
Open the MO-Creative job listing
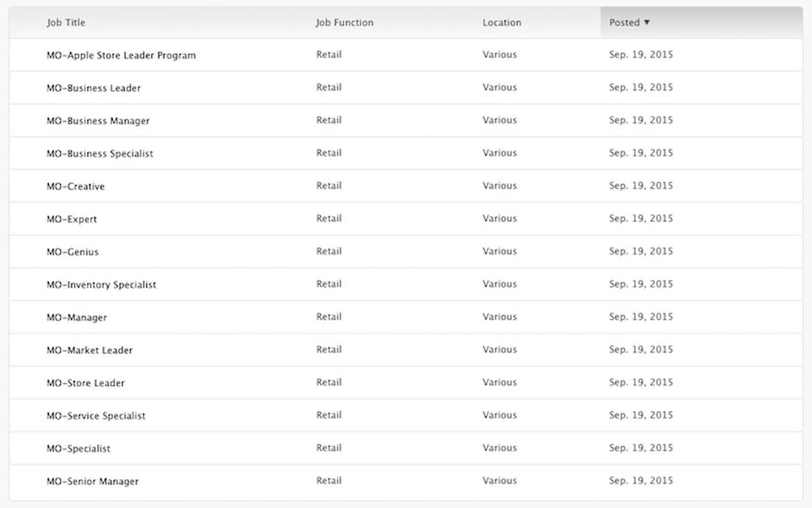pos(76,186)
